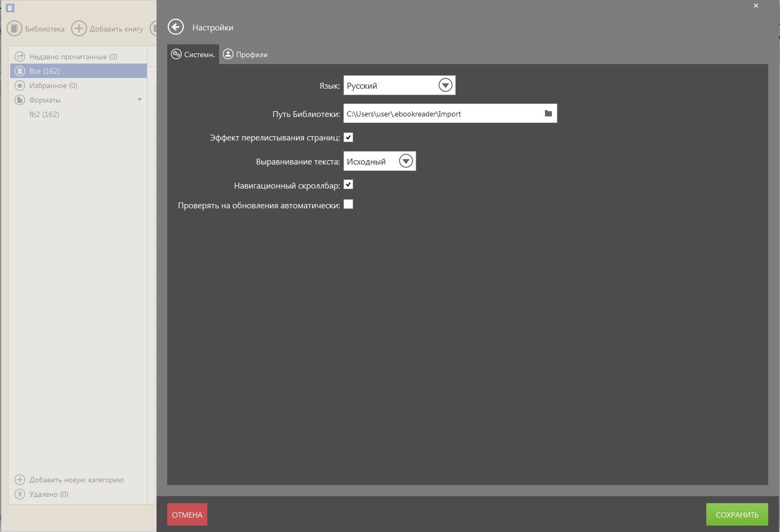The height and width of the screenshot is (532, 780).
Task: Click the plus icon of Добавить книгу
Action: (79, 28)
